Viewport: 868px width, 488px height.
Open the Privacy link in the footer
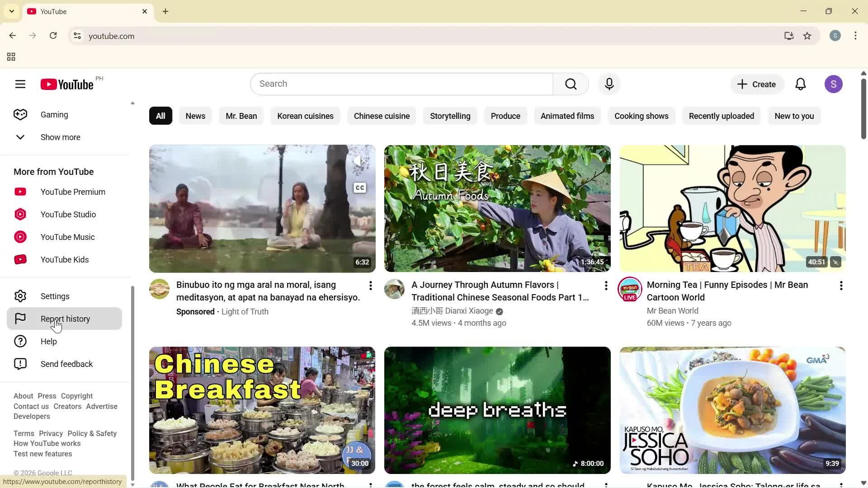click(50, 433)
